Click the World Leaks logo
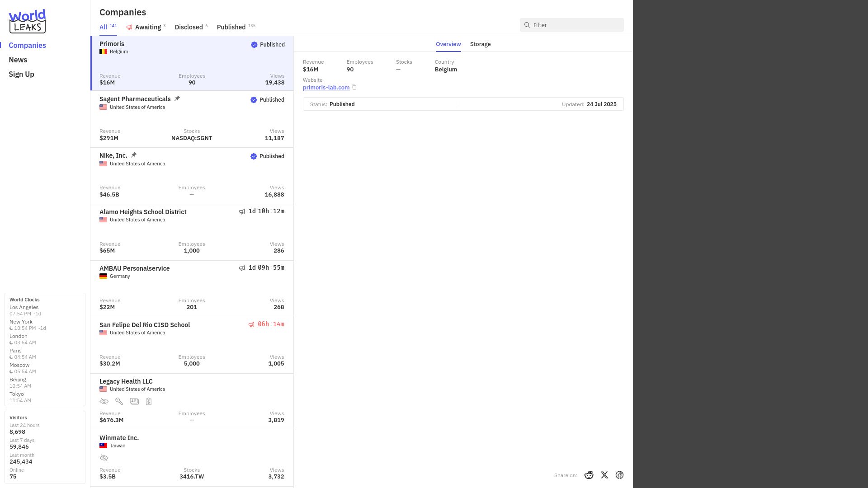This screenshot has width=868, height=488. pyautogui.click(x=27, y=21)
